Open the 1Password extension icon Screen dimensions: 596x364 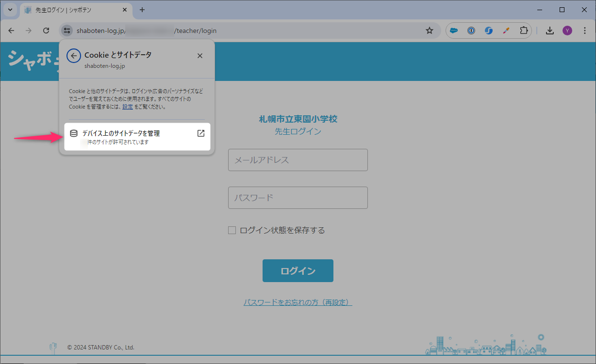[x=471, y=31]
